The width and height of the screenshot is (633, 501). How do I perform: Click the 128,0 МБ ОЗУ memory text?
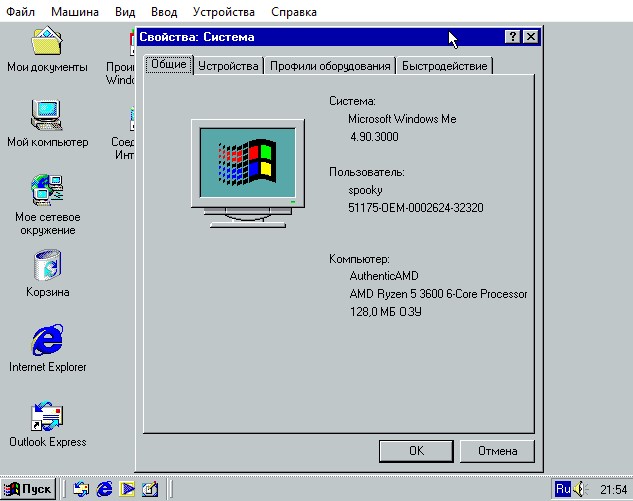[386, 312]
